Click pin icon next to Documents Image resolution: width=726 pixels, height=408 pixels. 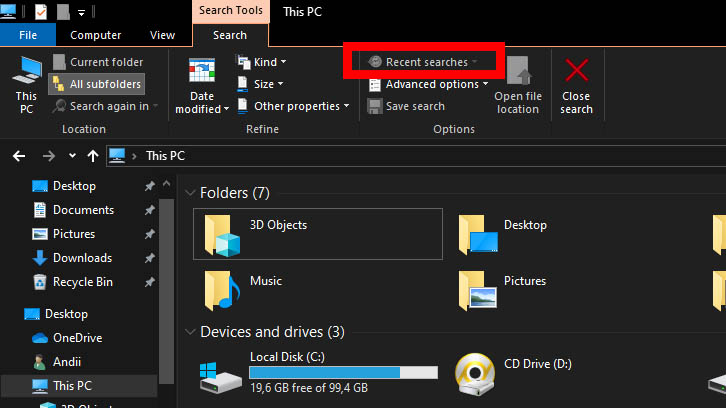pos(149,210)
